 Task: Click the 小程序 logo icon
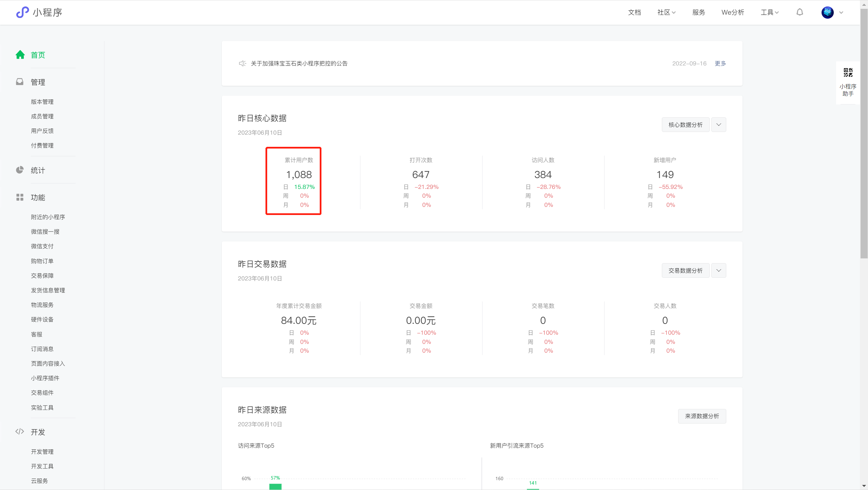point(22,13)
